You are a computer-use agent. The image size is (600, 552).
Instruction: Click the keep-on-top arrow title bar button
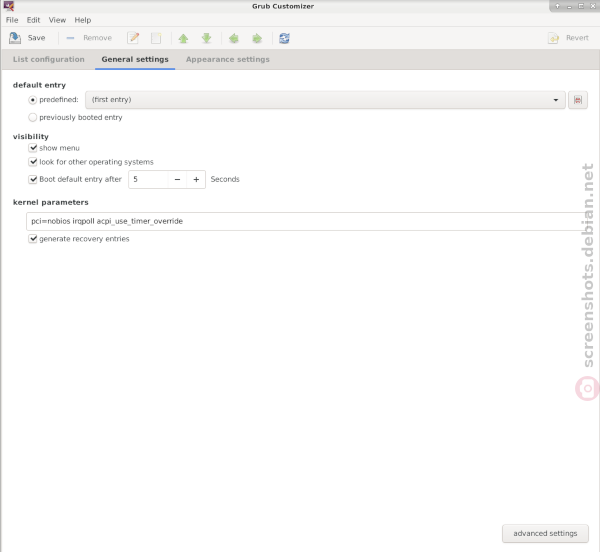coord(558,6)
